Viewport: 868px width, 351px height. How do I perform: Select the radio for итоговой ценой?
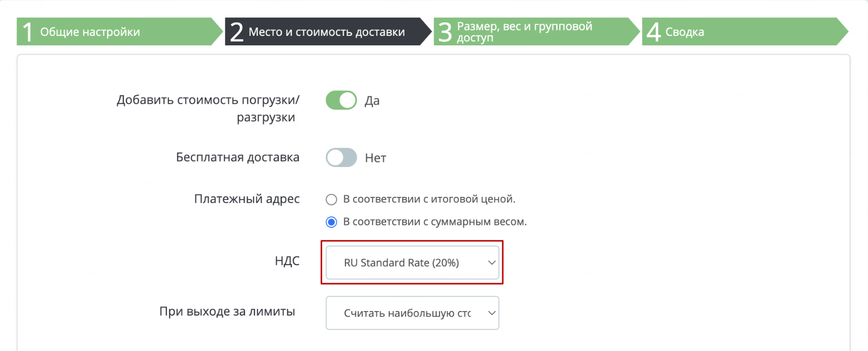click(331, 199)
